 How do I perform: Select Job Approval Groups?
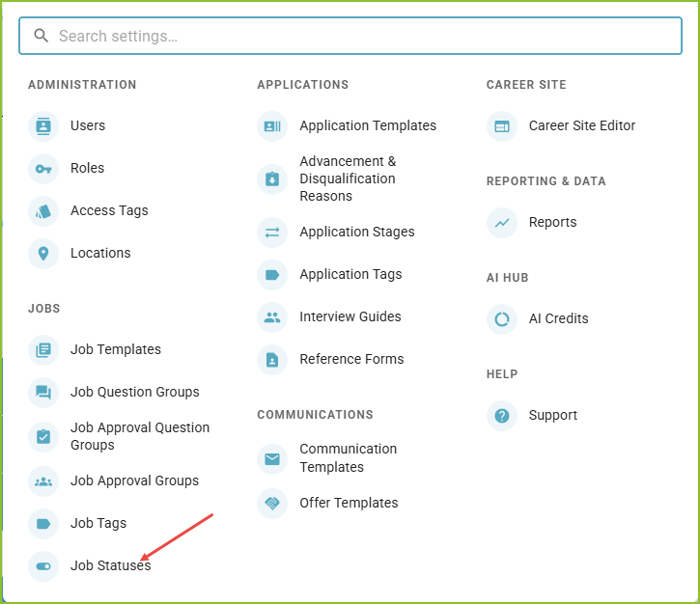(x=135, y=480)
